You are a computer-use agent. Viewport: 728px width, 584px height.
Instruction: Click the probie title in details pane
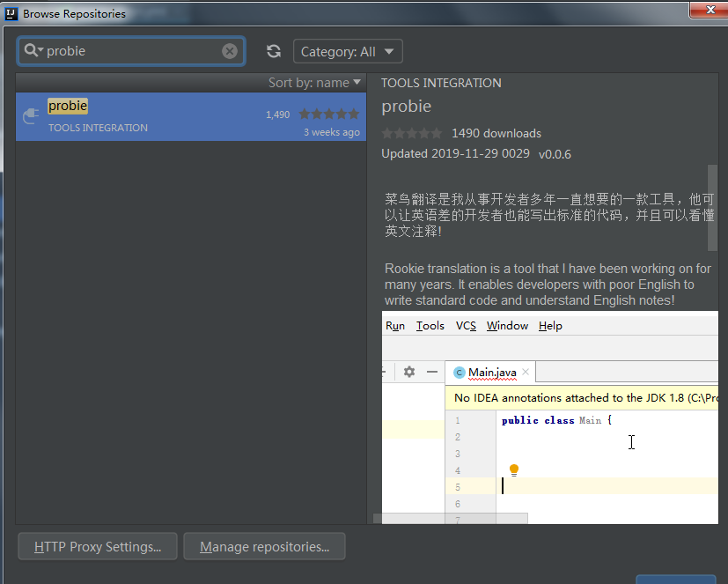point(406,107)
